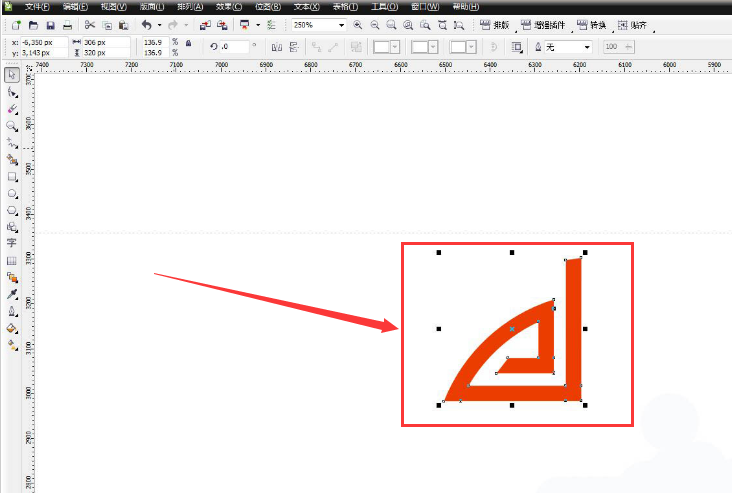732x493 pixels.
Task: Open the first line style dropdown
Action: click(x=395, y=47)
